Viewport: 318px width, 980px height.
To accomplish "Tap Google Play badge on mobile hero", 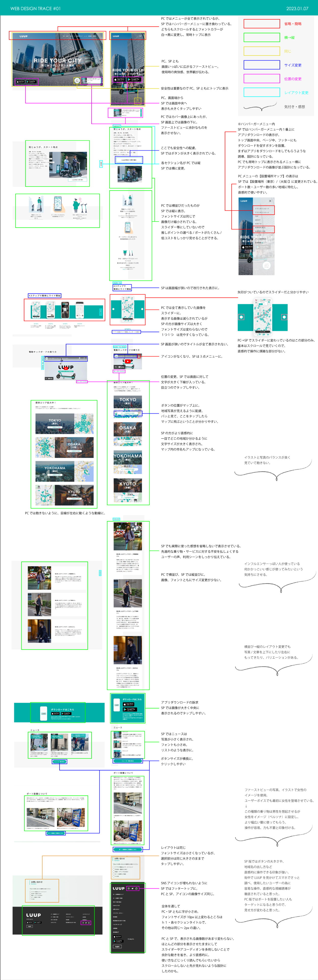I will (x=134, y=79).
